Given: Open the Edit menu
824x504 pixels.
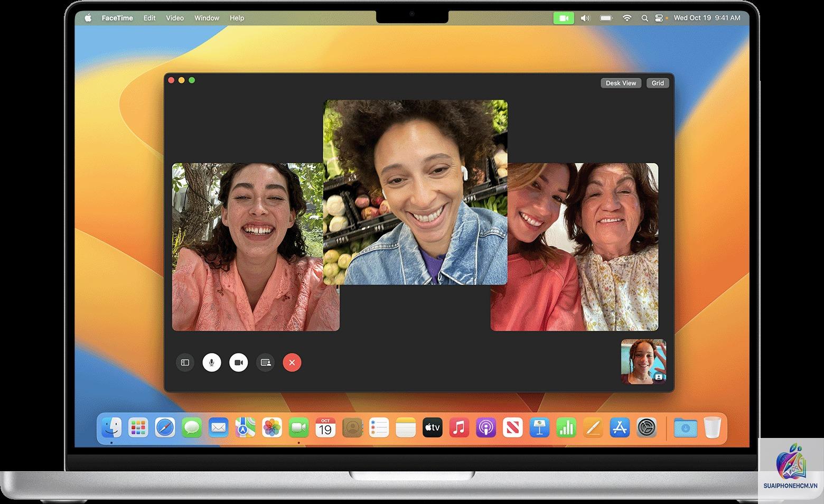Looking at the screenshot, I should coord(149,18).
